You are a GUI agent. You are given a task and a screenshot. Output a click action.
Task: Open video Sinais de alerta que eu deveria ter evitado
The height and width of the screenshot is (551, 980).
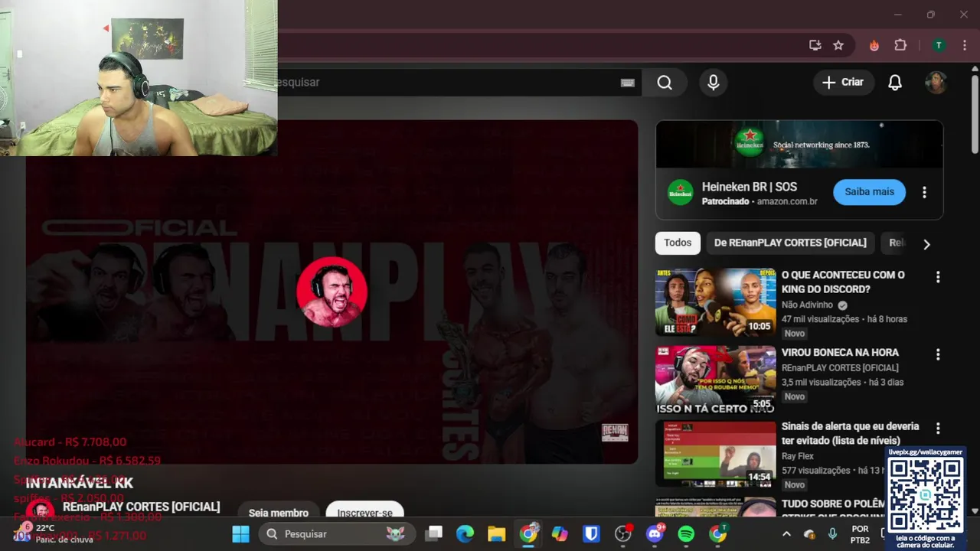point(850,433)
